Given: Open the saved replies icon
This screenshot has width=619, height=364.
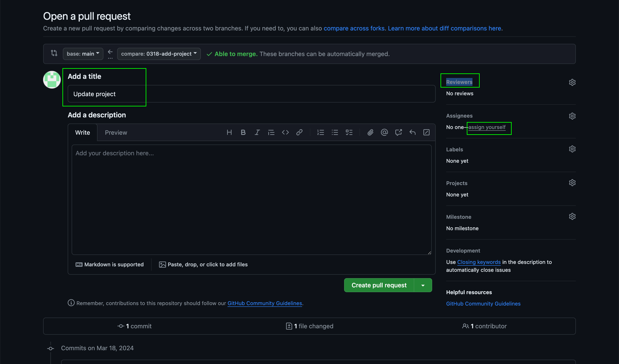Looking at the screenshot, I should point(412,133).
